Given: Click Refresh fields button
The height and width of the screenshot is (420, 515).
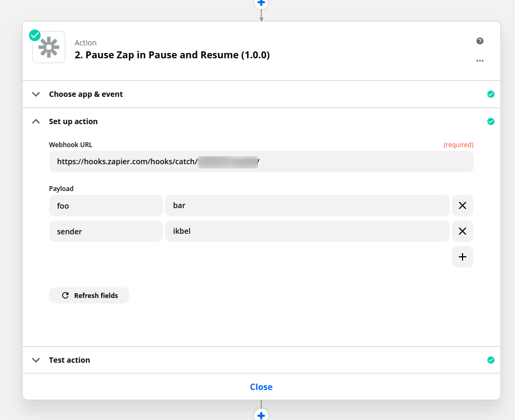Looking at the screenshot, I should click(89, 295).
